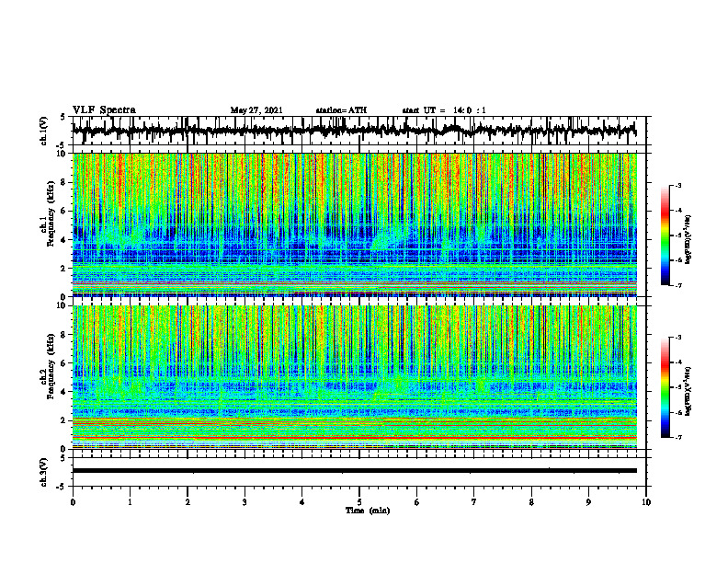Click time axis tick label "8"
This screenshot has height=563, width=728.
click(x=531, y=502)
